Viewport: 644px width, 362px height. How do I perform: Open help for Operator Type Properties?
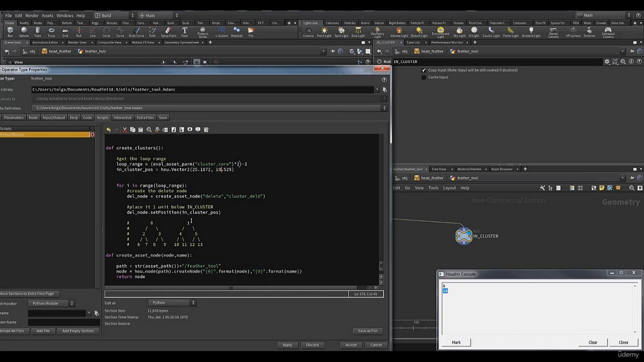coord(384,79)
